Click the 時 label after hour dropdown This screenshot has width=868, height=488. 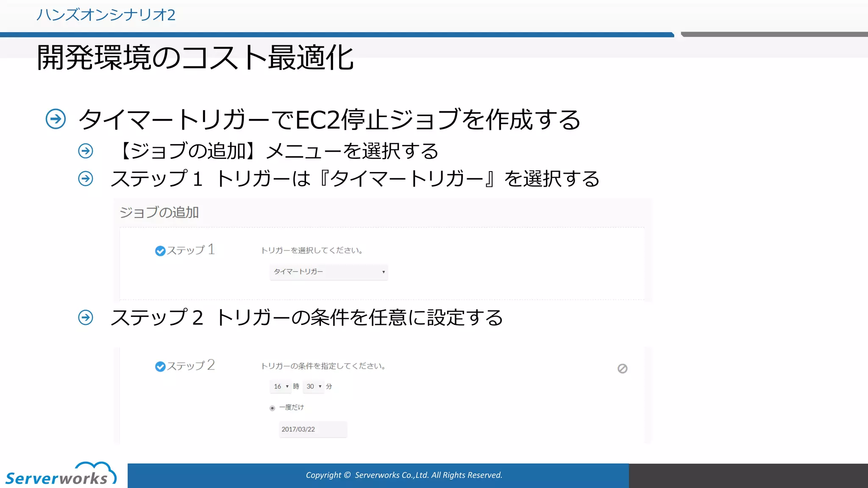click(x=296, y=386)
